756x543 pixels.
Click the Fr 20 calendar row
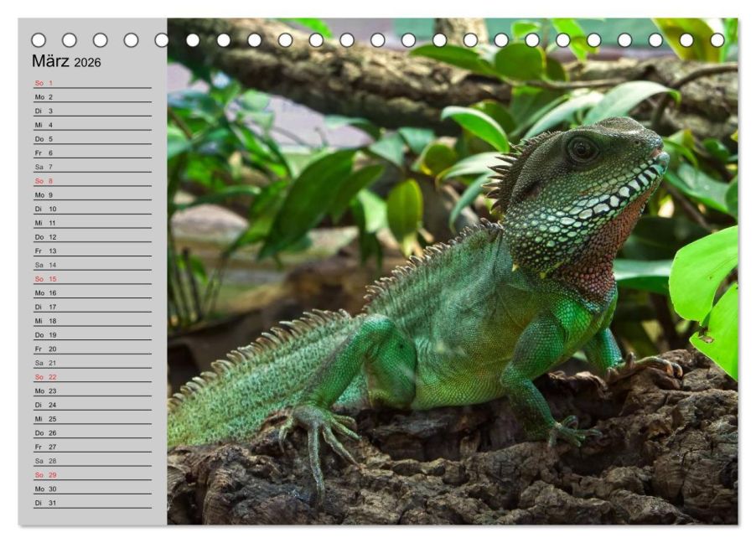[x=92, y=349]
